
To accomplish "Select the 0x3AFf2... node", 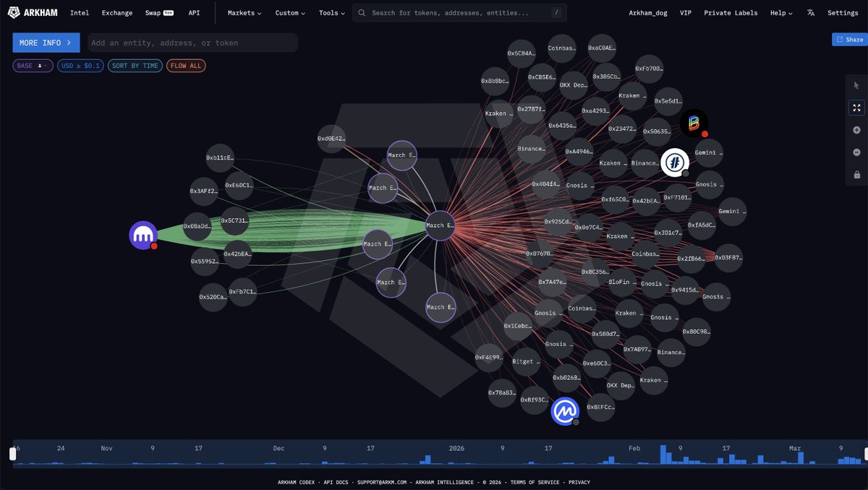I will coord(204,192).
